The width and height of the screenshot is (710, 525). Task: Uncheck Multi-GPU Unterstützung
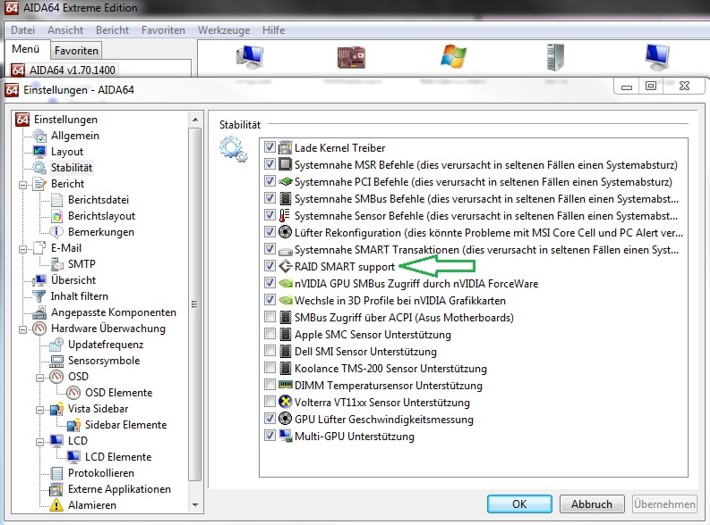[x=270, y=436]
